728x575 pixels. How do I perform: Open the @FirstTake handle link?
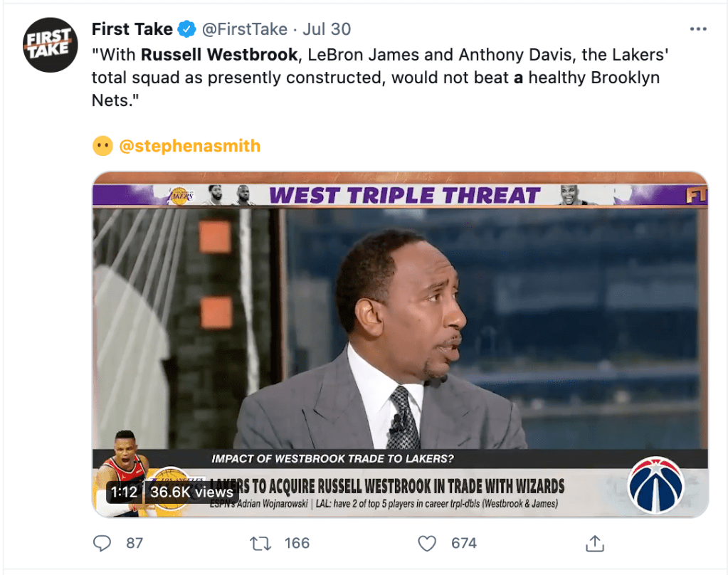(245, 29)
